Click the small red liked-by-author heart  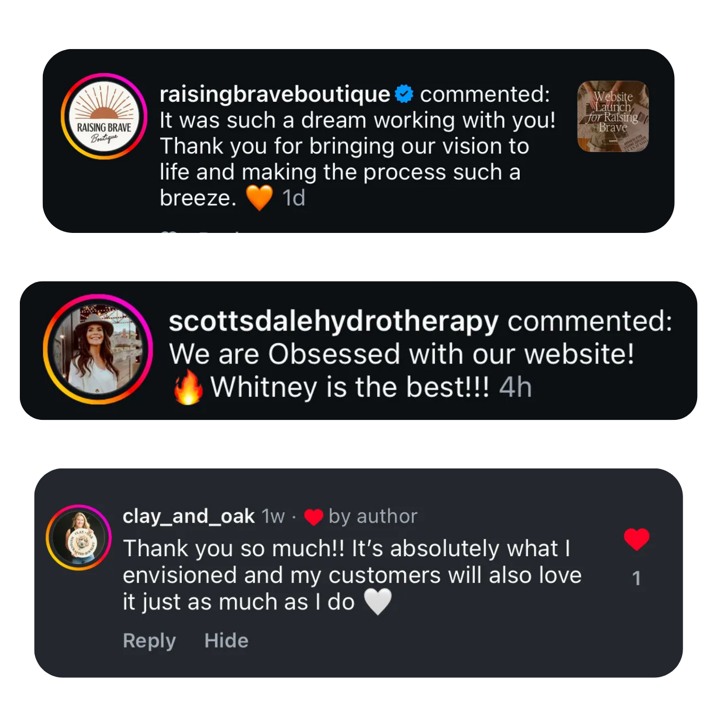(313, 517)
